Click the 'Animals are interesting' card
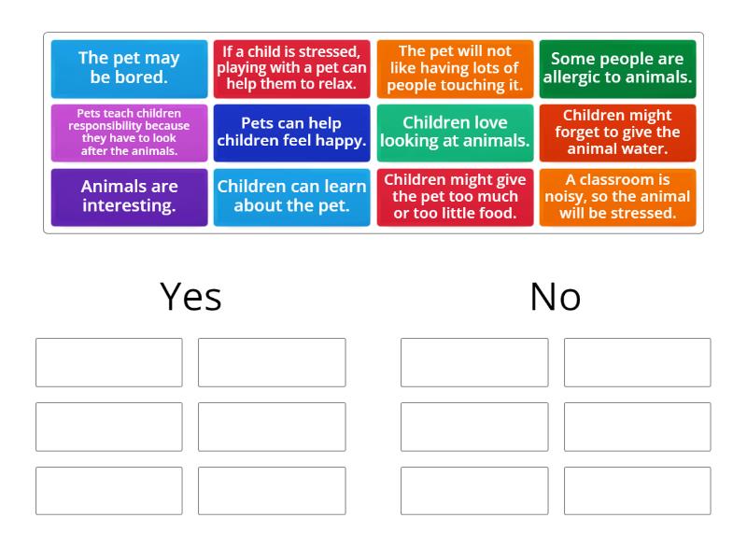The height and width of the screenshot is (560, 747). pyautogui.click(x=129, y=197)
